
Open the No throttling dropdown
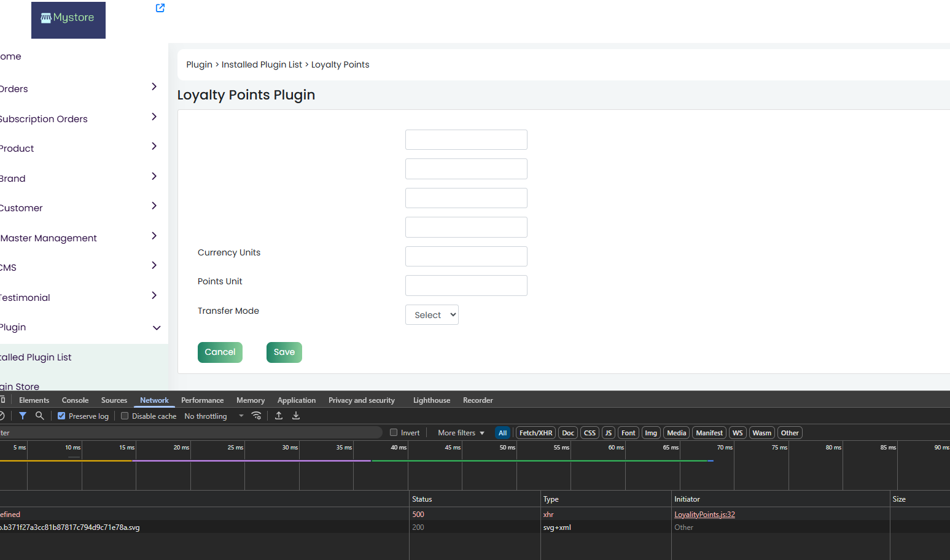(x=214, y=416)
